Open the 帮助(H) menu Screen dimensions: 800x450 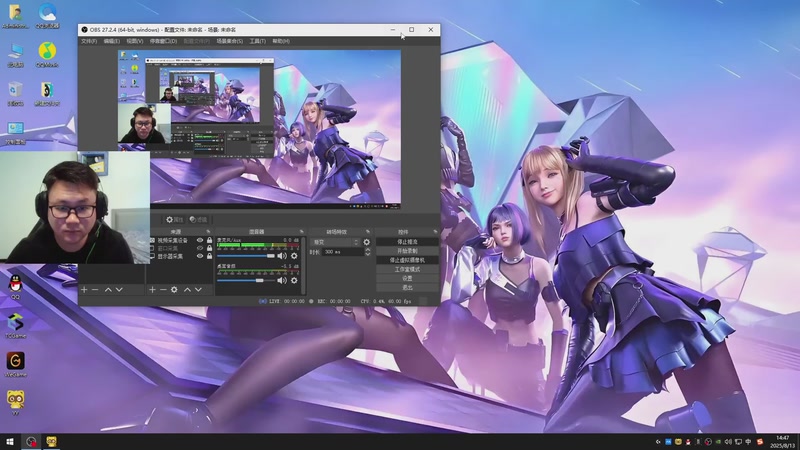(x=281, y=41)
